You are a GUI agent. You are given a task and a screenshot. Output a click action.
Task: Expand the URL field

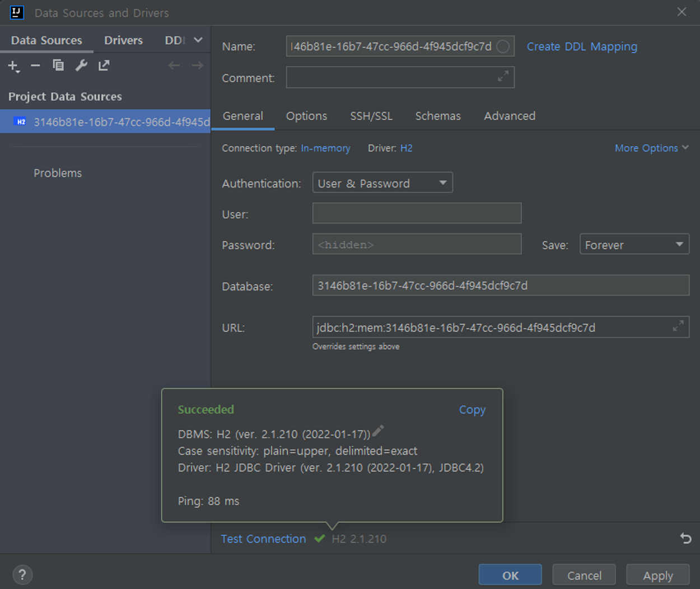tap(678, 326)
